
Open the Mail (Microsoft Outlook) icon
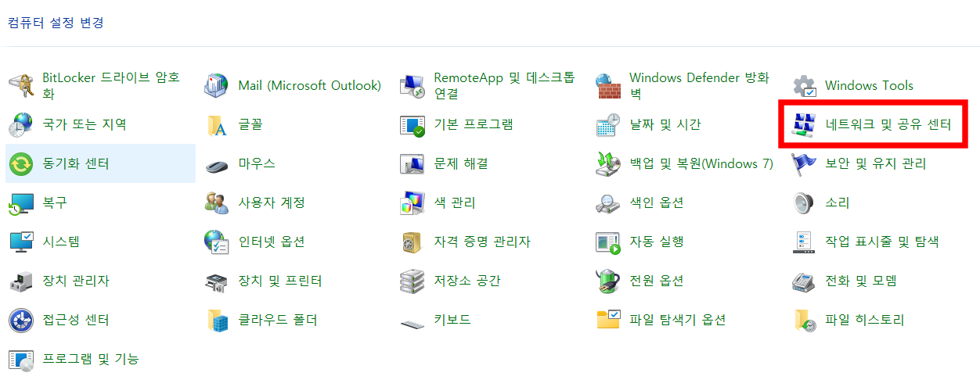click(x=217, y=85)
